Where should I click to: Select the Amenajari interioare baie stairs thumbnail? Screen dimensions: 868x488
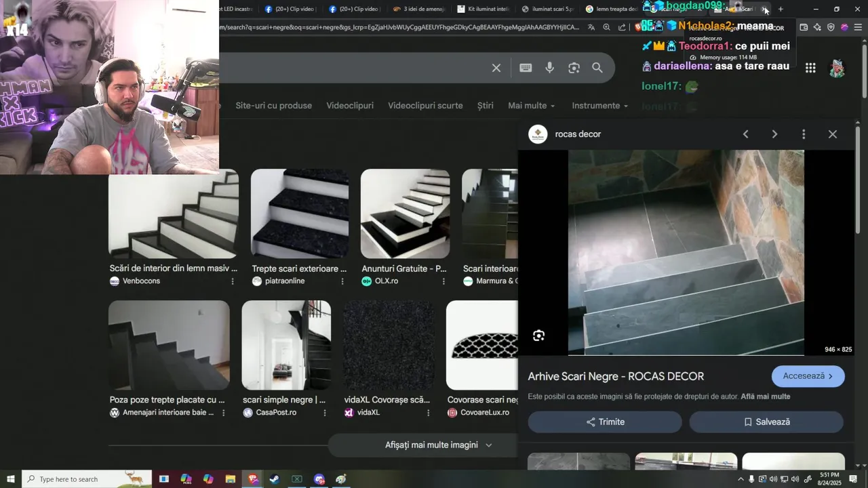pos(169,345)
